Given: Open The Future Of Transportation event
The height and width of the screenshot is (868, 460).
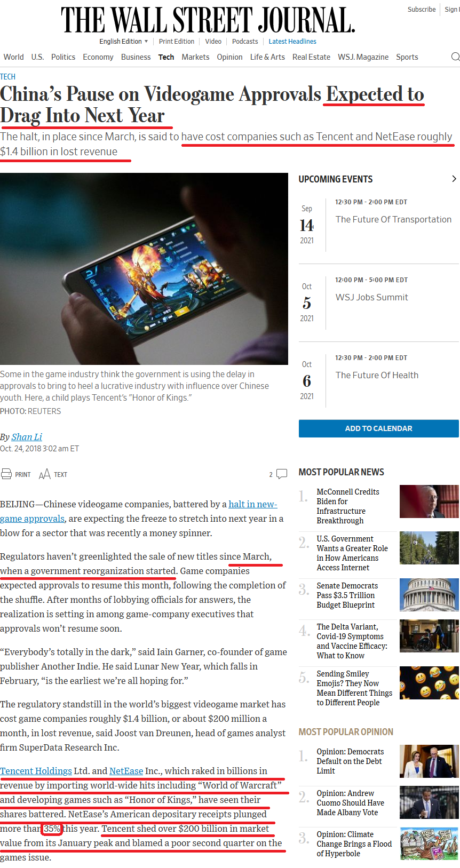Looking at the screenshot, I should pos(393,219).
